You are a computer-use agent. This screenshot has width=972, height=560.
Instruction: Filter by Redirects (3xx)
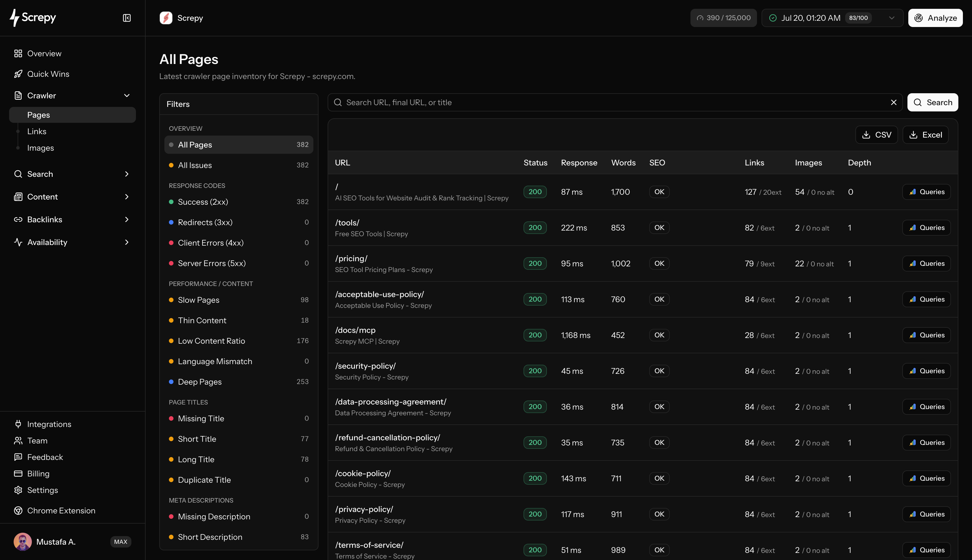[x=239, y=222]
